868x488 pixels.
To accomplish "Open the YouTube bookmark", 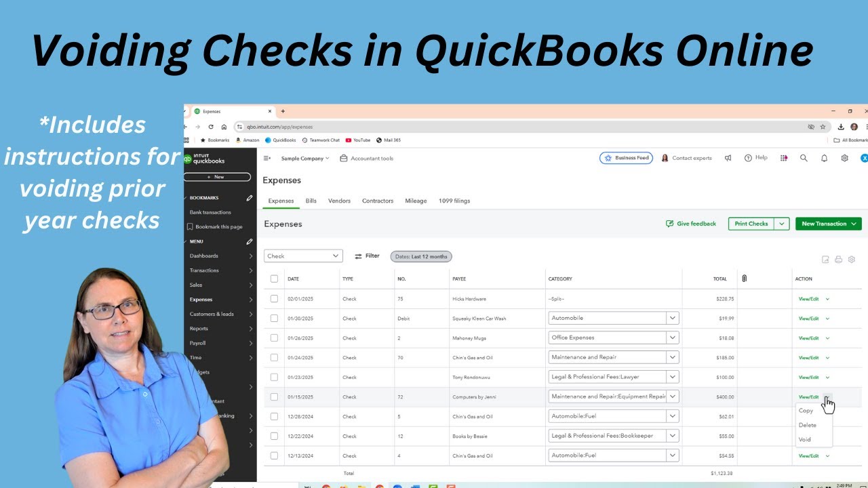I will coord(358,140).
